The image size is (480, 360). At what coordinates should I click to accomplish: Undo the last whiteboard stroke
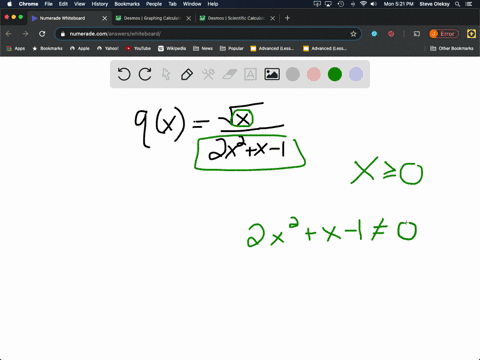tap(124, 74)
